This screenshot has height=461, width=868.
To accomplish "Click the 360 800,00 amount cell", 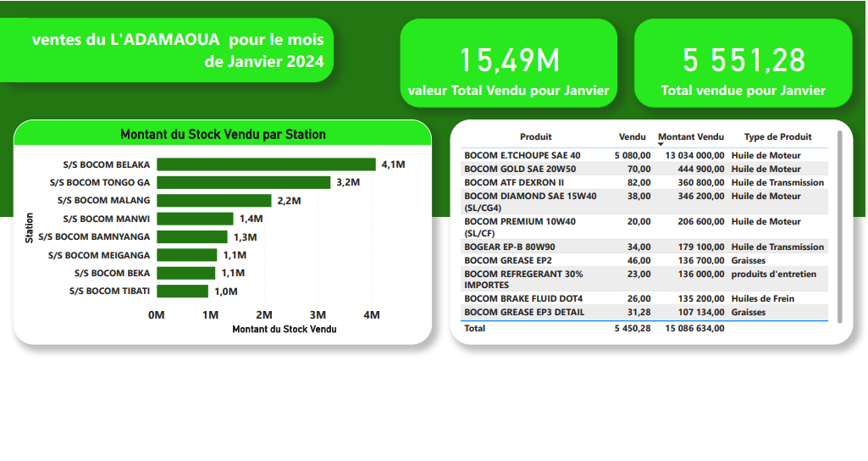I will 701,182.
